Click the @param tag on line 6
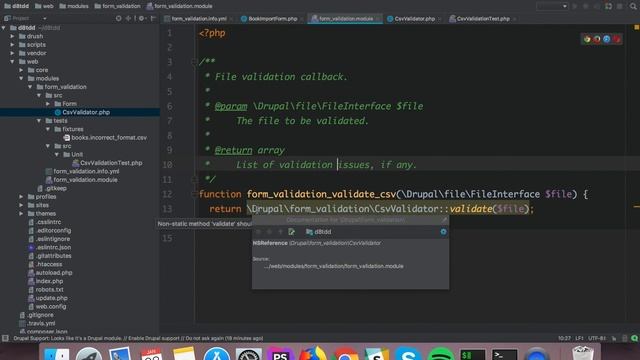 (231, 106)
